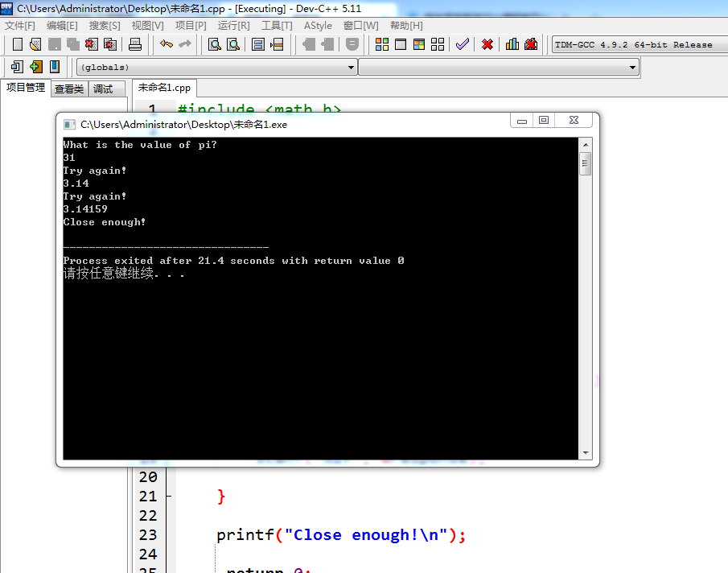
Task: Click the Dev-C++ app icon in title bar
Action: click(6, 8)
